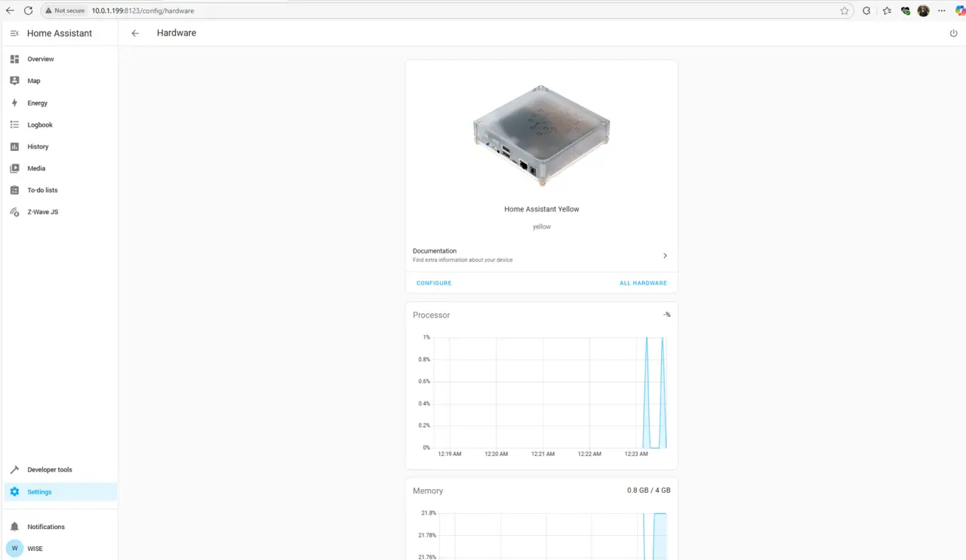Click the 'Home Assistant Yellow' device name
The height and width of the screenshot is (560, 966).
542,209
